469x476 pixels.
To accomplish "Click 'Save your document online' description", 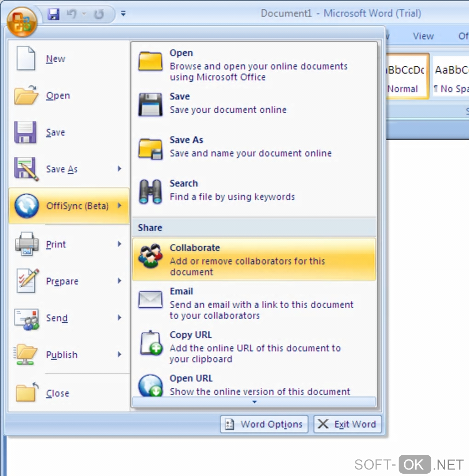I will click(x=228, y=109).
